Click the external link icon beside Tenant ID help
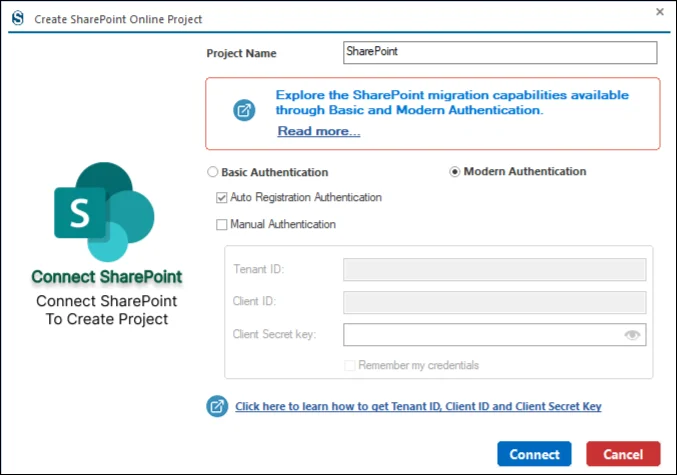 pyautogui.click(x=217, y=406)
